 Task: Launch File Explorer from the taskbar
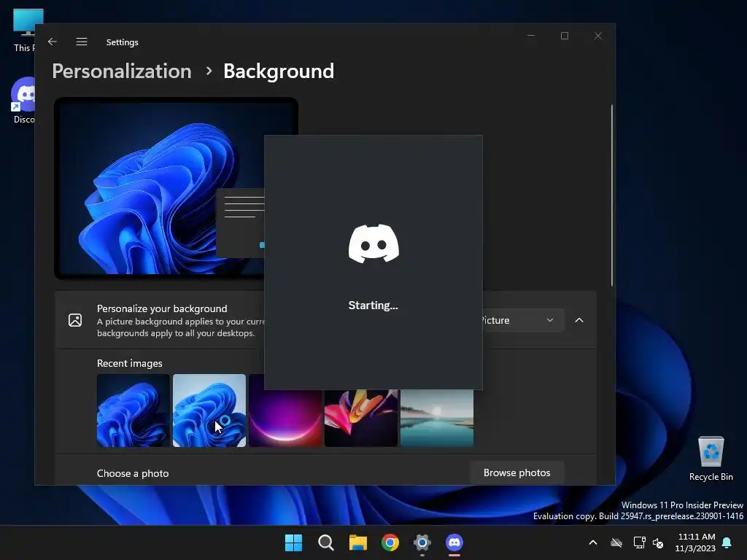358,542
